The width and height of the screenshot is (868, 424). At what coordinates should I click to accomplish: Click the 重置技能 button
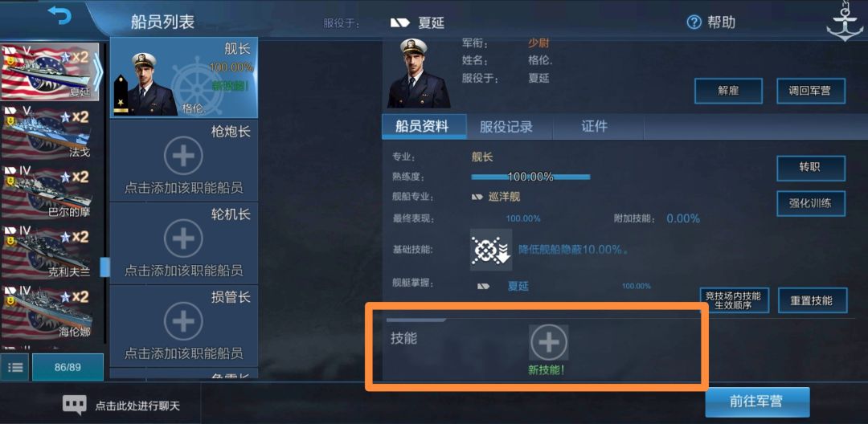tap(812, 300)
